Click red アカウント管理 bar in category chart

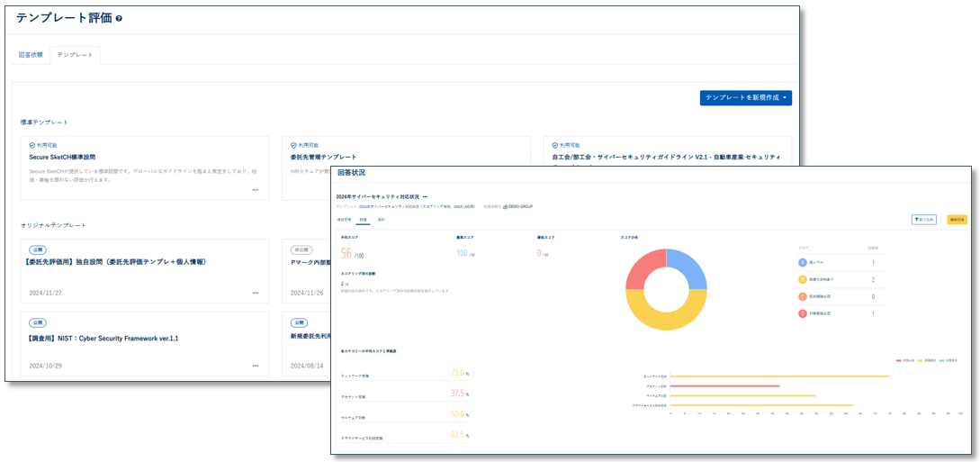click(724, 385)
